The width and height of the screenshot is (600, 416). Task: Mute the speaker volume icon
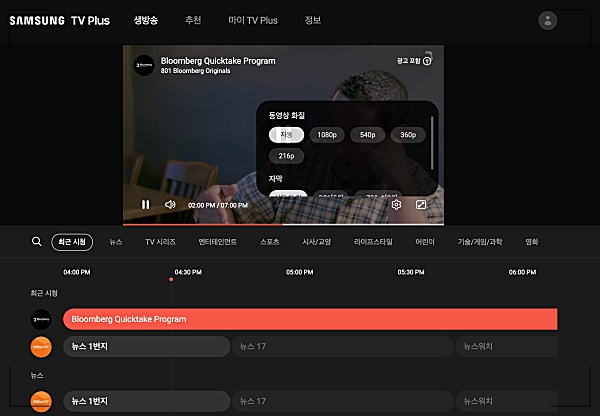coord(170,205)
